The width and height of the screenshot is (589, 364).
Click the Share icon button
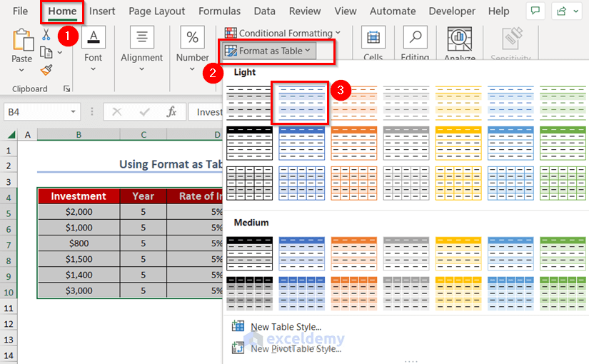[x=562, y=11]
